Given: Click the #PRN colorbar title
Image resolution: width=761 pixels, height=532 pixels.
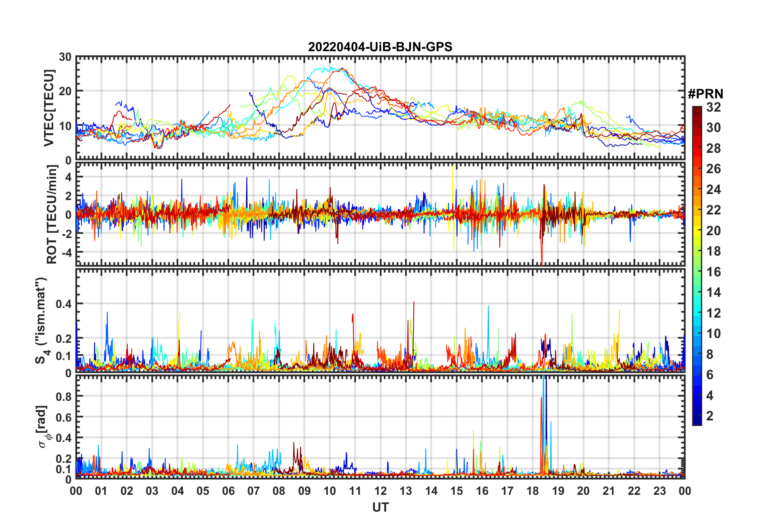Looking at the screenshot, I should tap(705, 94).
